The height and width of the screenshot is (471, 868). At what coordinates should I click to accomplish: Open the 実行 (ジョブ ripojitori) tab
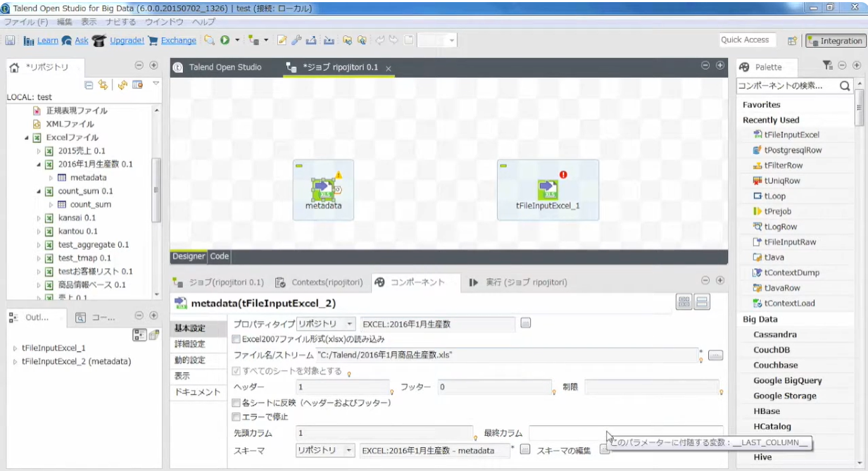[518, 282]
